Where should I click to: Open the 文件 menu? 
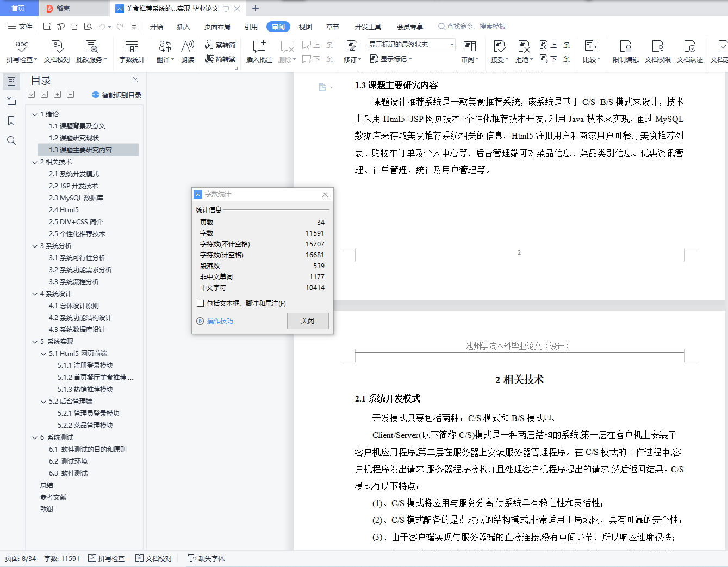20,27
